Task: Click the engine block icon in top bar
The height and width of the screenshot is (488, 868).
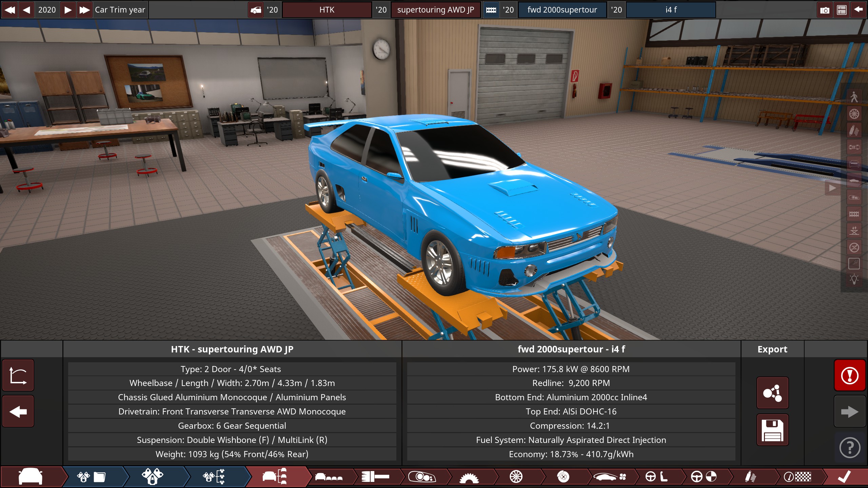Action: 491,10
